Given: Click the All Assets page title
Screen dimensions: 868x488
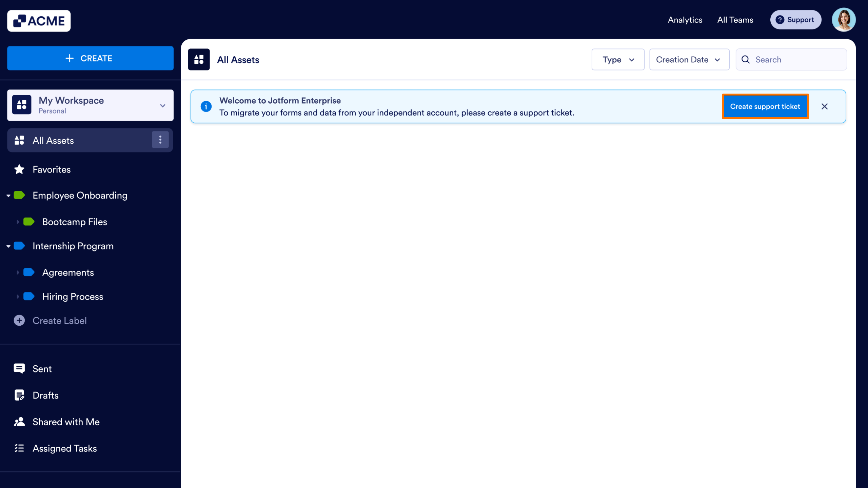Looking at the screenshot, I should click(238, 60).
